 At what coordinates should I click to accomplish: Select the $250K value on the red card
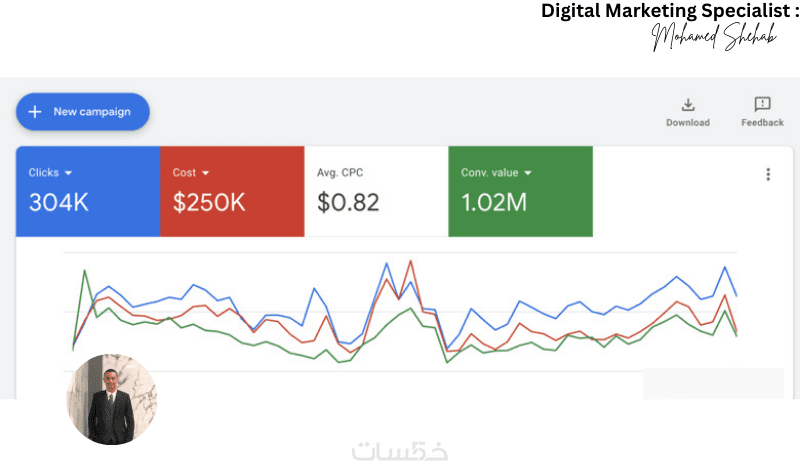[x=209, y=202]
